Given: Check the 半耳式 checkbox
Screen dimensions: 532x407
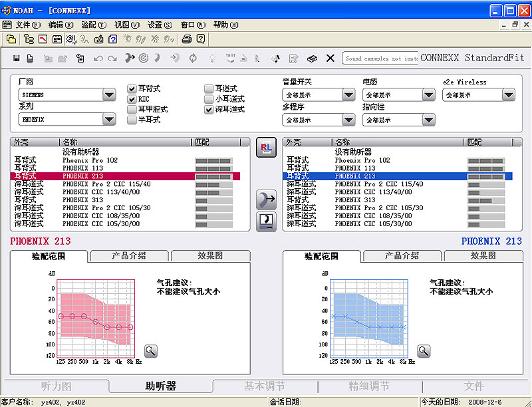Looking at the screenshot, I should (x=132, y=120).
